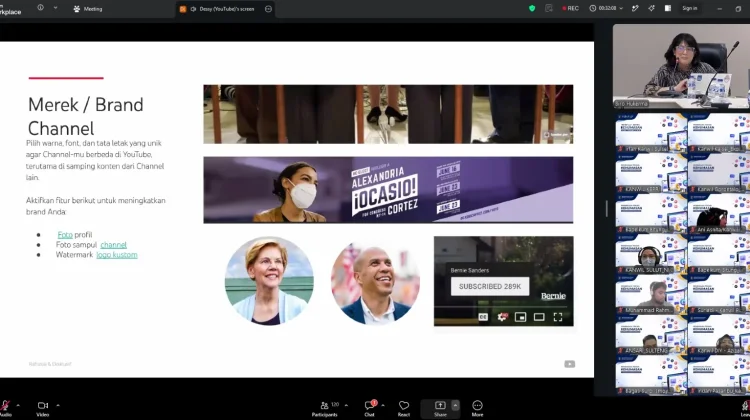750x420 pixels.
Task: Expand the arrow beside Participants
Action: pyautogui.click(x=346, y=405)
